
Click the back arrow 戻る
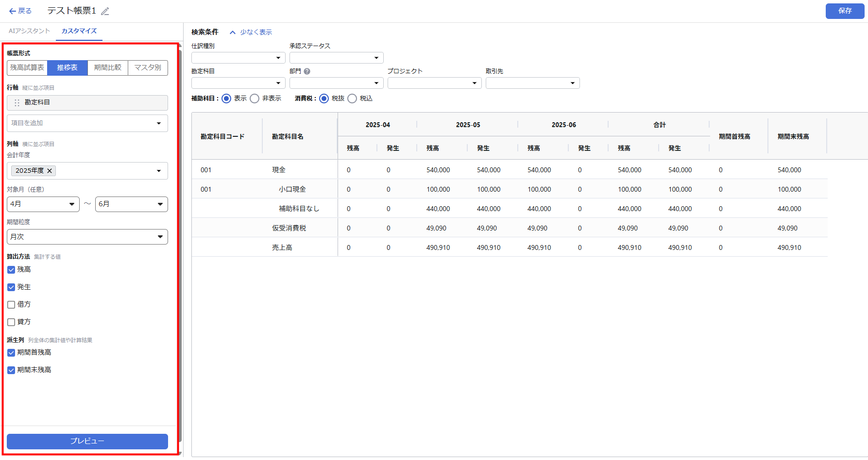click(x=20, y=11)
